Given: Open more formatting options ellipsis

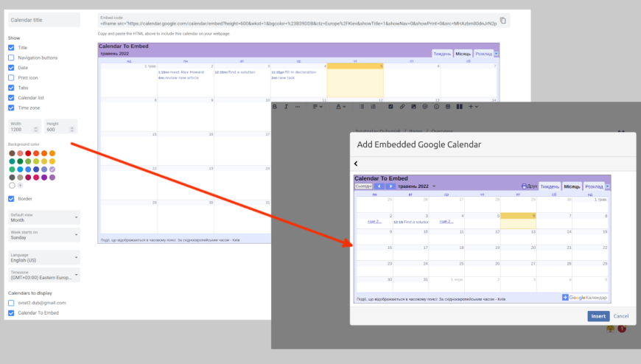Looking at the screenshot, I should pos(298,107).
